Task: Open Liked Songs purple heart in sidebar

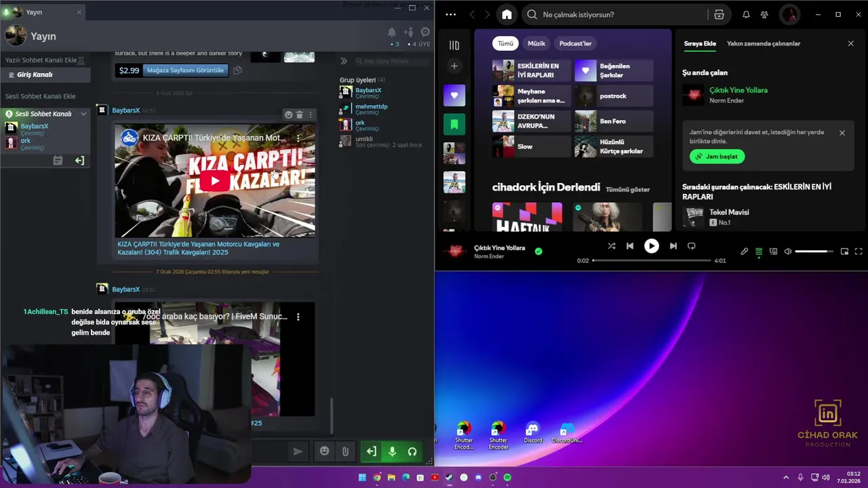Action: click(454, 96)
